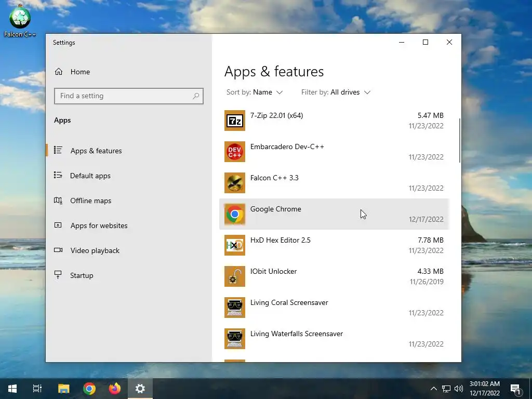Open Task View on the taskbar
The image size is (532, 399).
(x=37, y=389)
